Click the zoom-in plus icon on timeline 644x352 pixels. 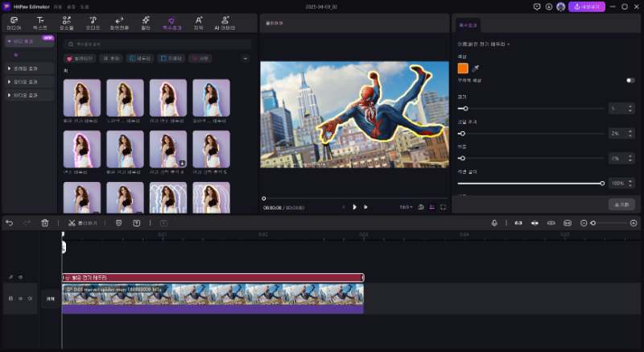[634, 222]
